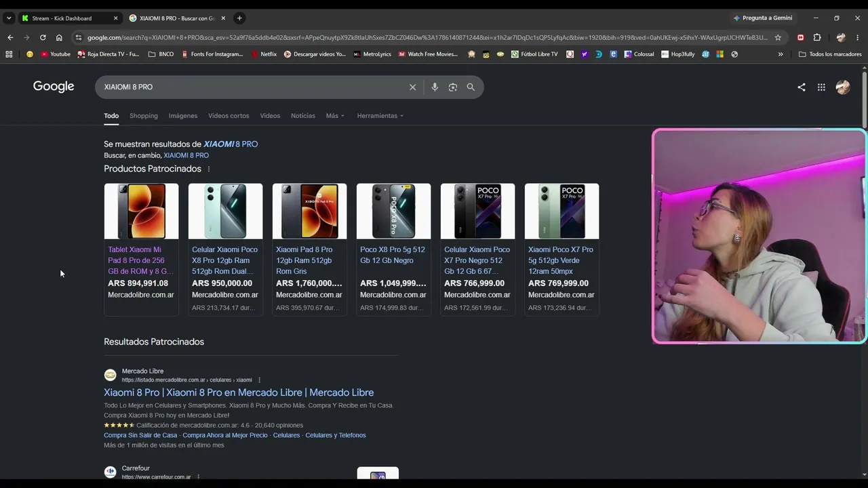Open the Carrefour sponsored result
This screenshot has height=488, width=868.
pyautogui.click(x=136, y=468)
